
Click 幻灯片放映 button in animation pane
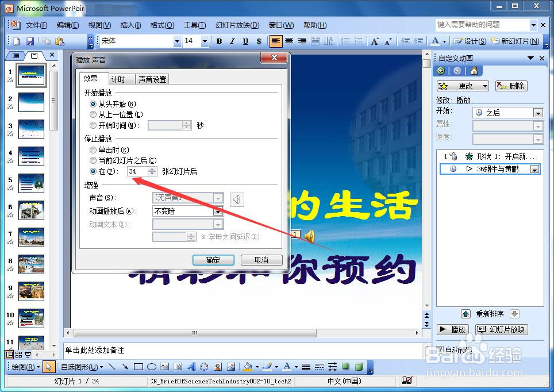[502, 329]
